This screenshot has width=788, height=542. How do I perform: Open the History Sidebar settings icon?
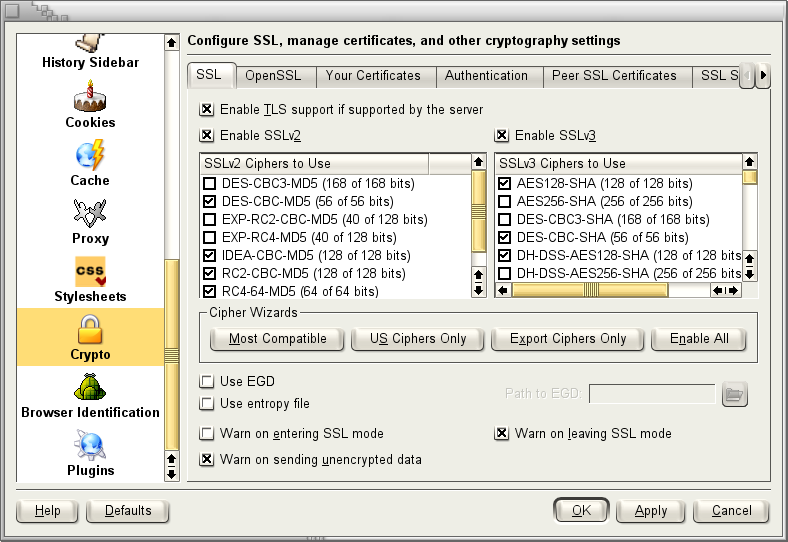pos(90,43)
